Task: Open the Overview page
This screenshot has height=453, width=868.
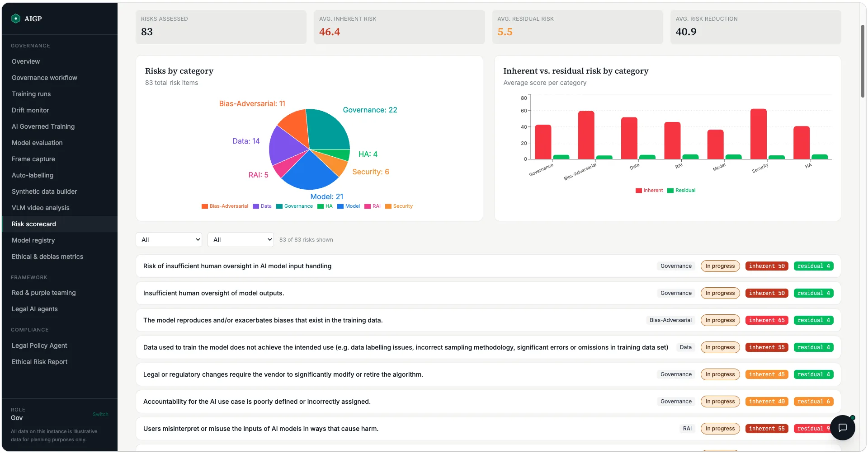Action: [26, 61]
